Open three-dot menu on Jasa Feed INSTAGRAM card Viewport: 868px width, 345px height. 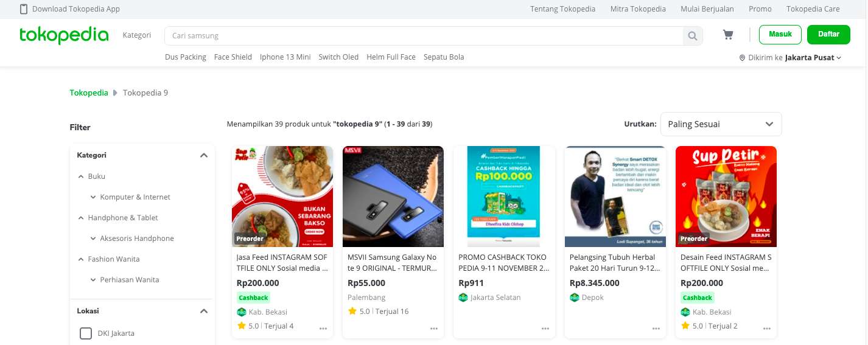tap(323, 329)
